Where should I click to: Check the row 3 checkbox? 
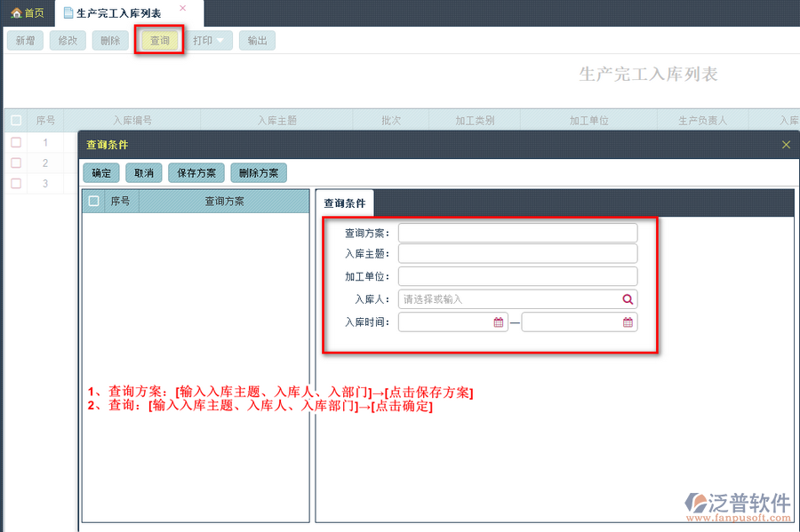pyautogui.click(x=16, y=183)
